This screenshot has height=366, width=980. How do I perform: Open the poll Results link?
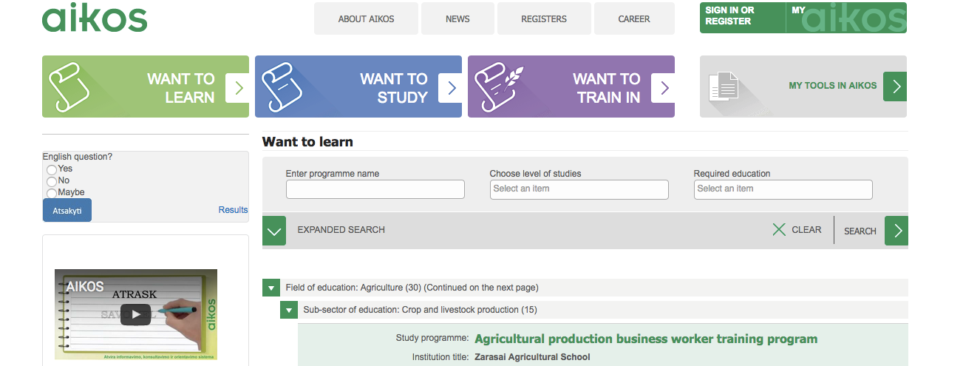pyautogui.click(x=233, y=210)
